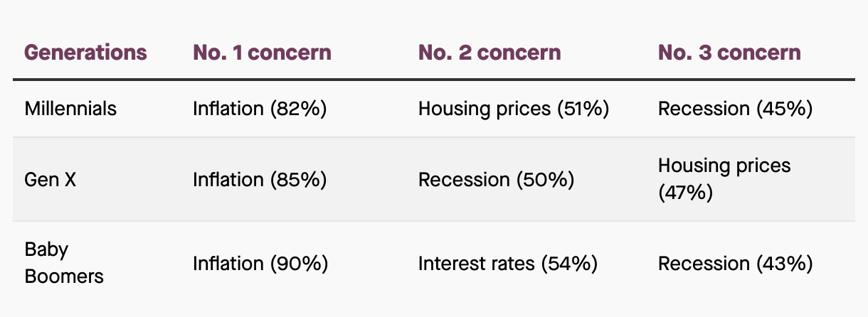Select the Inflation (82%) cell
This screenshot has height=317, width=868.
click(x=260, y=109)
